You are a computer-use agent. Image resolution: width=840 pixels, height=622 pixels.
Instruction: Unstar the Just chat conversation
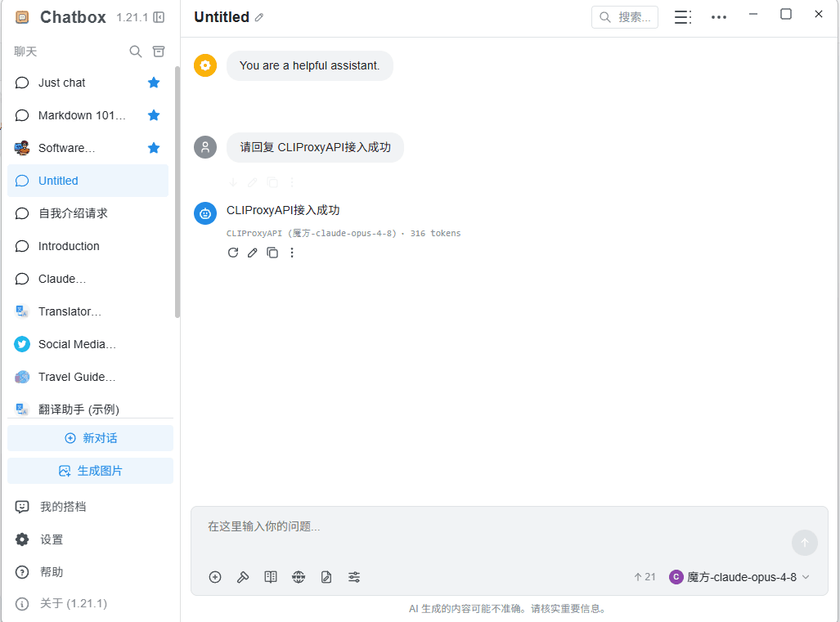[154, 83]
